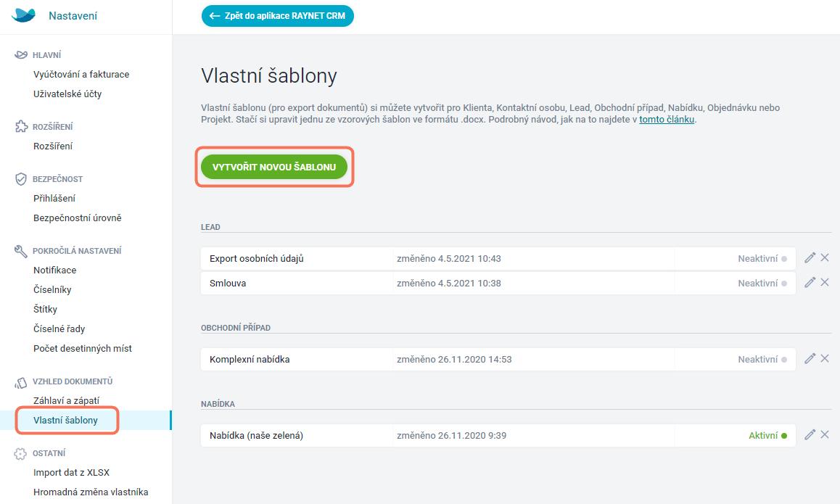Select the Komplexní nabídka template name
Image resolution: width=840 pixels, height=504 pixels.
[250, 360]
